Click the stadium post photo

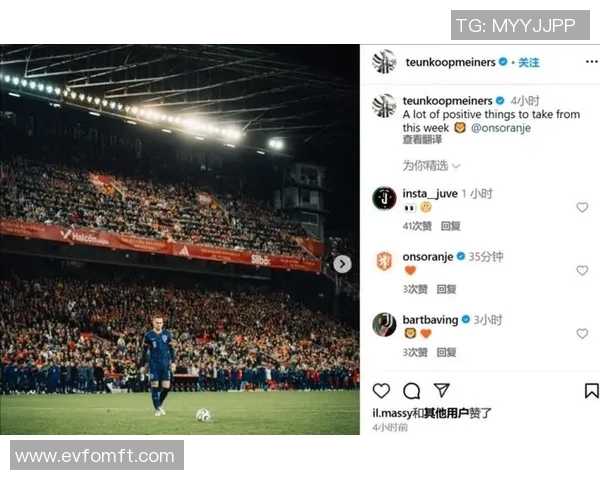click(x=180, y=240)
